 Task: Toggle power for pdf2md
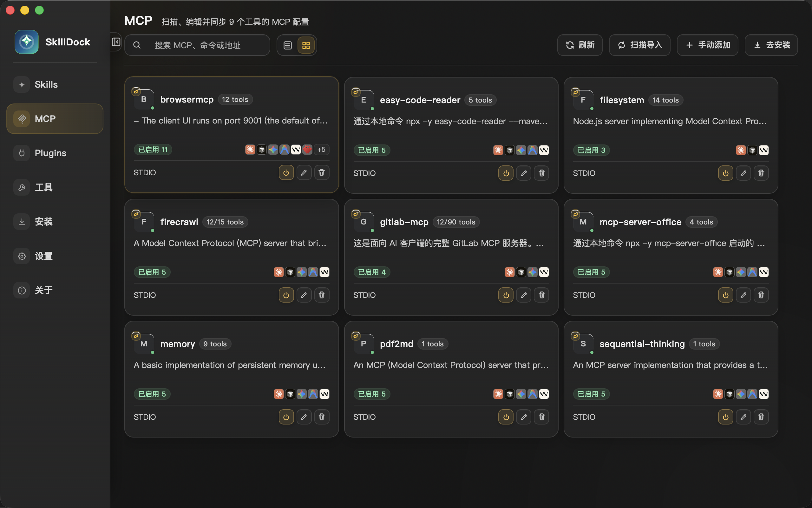[x=506, y=417]
